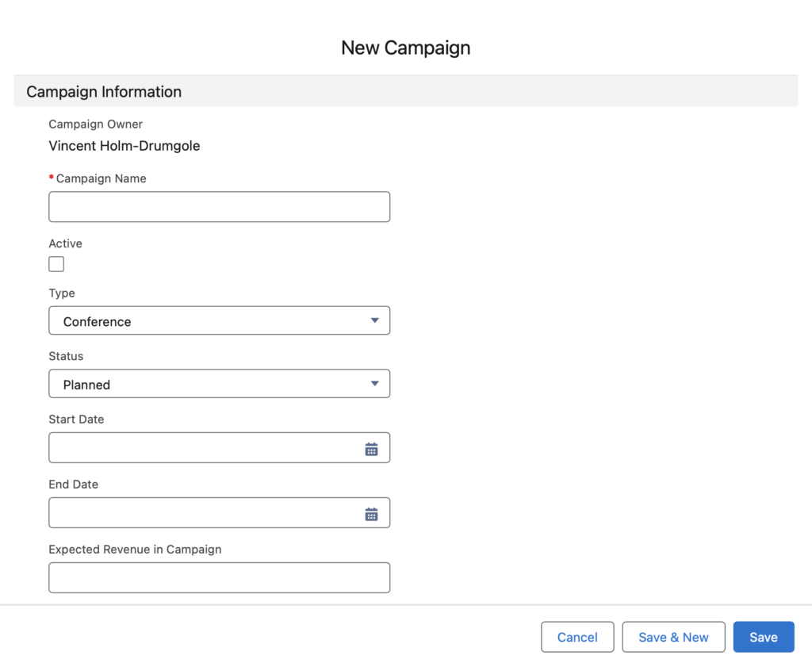Open the Start Date calendar picker icon
This screenshot has height=667, width=812.
(371, 449)
